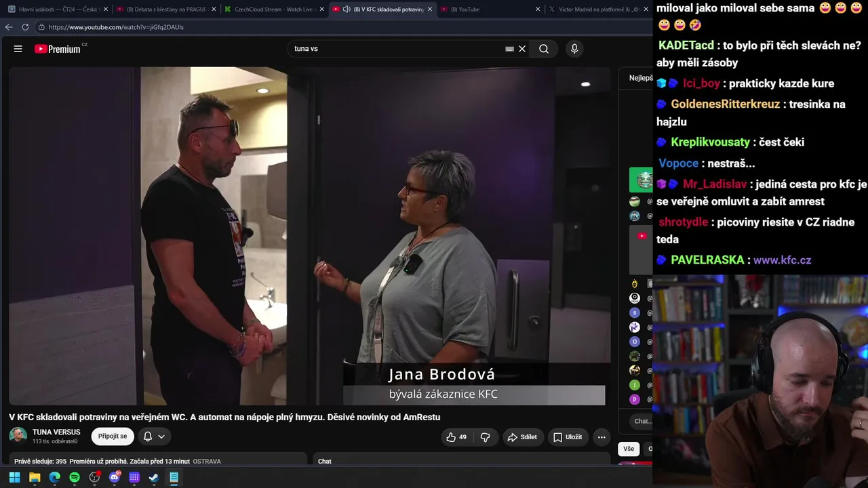Viewport: 868px width, 488px height.
Task: Open Microsoft Edge from the taskbar
Action: 55,477
